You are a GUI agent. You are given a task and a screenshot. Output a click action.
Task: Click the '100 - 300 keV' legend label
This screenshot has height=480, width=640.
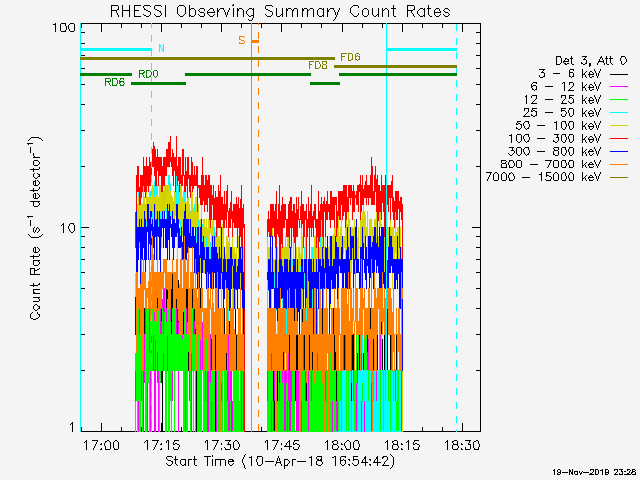[555, 138]
